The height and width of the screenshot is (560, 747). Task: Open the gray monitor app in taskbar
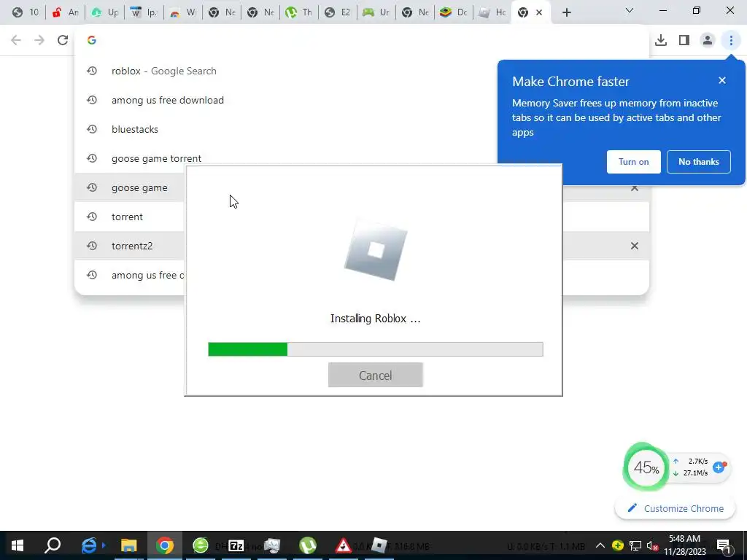272,545
